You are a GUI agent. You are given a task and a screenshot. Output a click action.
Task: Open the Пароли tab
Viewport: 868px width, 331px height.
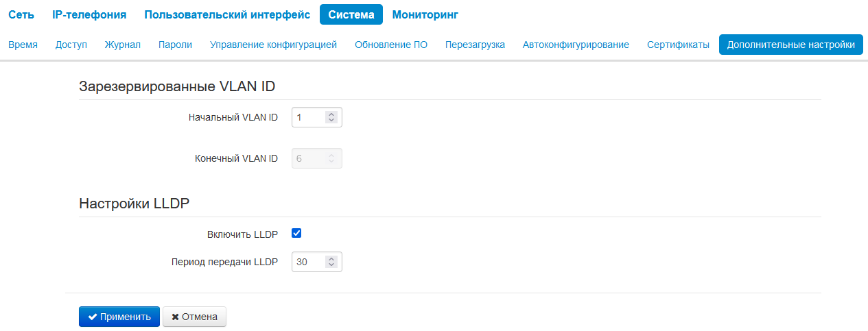[175, 45]
